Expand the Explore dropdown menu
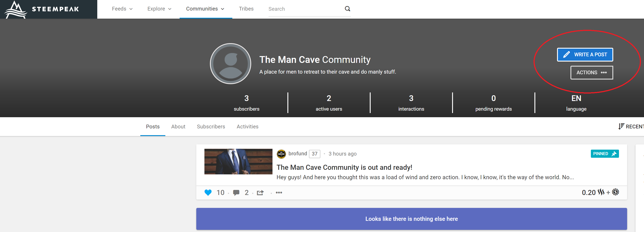The image size is (644, 232). pyautogui.click(x=159, y=9)
